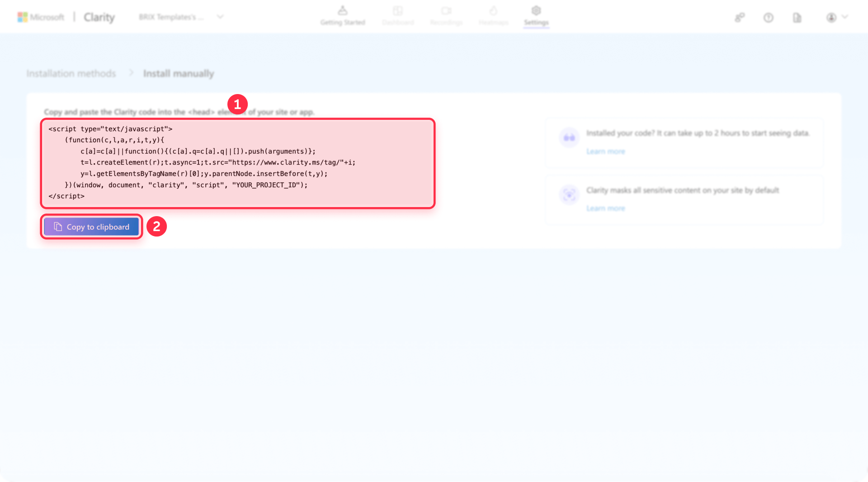Screen dimensions: 868x482
Task: Click the help question mark icon
Action: (x=769, y=17)
